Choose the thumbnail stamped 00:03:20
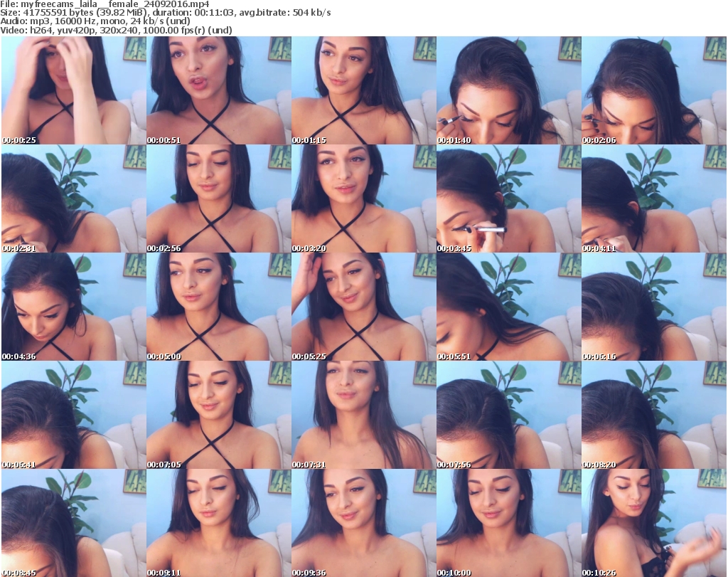The height and width of the screenshot is (577, 728). (x=364, y=198)
